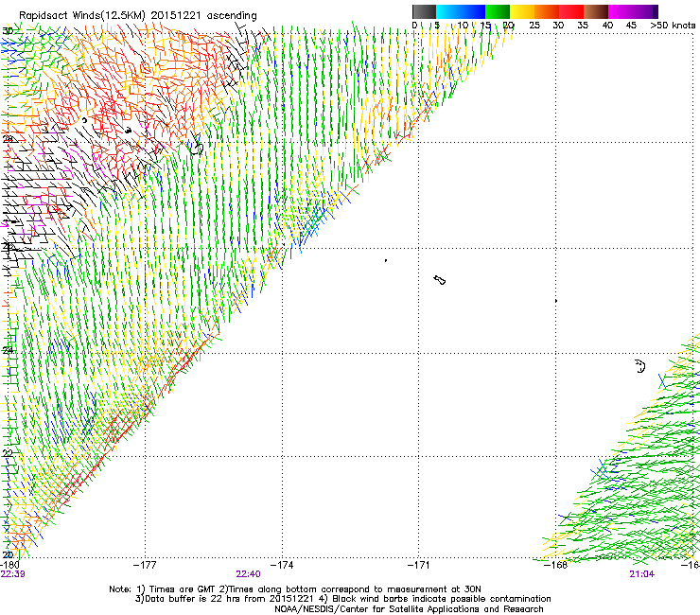This screenshot has height=615, width=700.
Task: Click the brown 35-40 knots legend swatch
Action: point(596,11)
